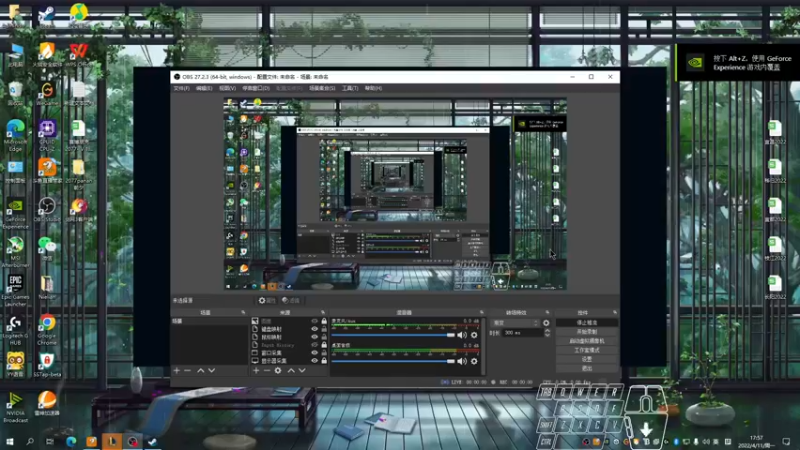Open 麦克风/Aux audio settings gear

coord(474,335)
